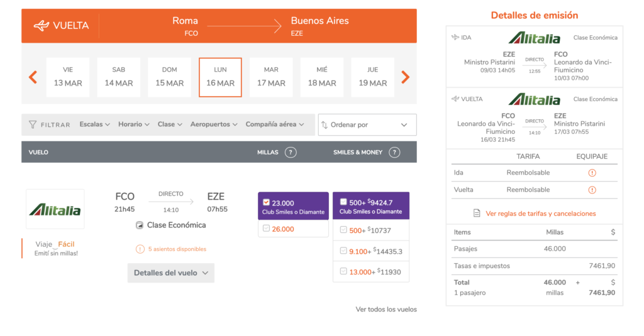Open the Clase filter dropdown
This screenshot has height=336, width=644.
[x=170, y=124]
